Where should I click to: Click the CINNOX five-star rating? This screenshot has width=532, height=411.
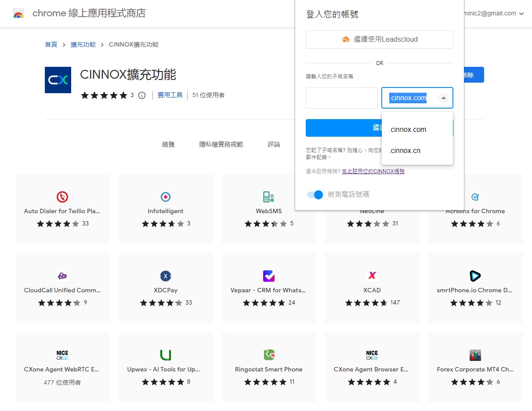coord(104,95)
